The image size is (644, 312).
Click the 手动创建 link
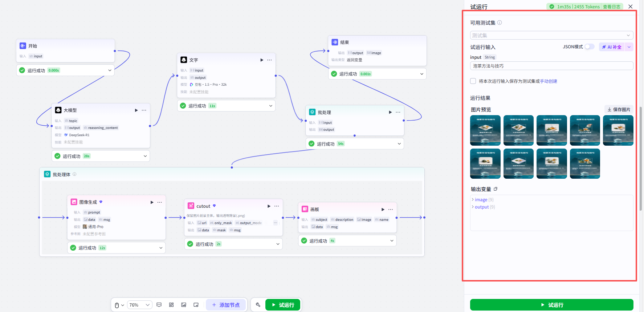(x=549, y=81)
